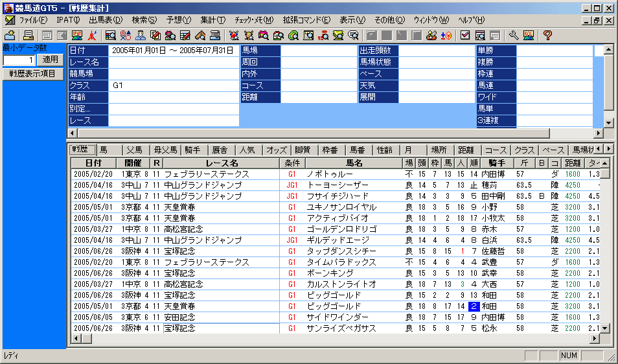Open settings with the wrench icon

click(x=514, y=35)
